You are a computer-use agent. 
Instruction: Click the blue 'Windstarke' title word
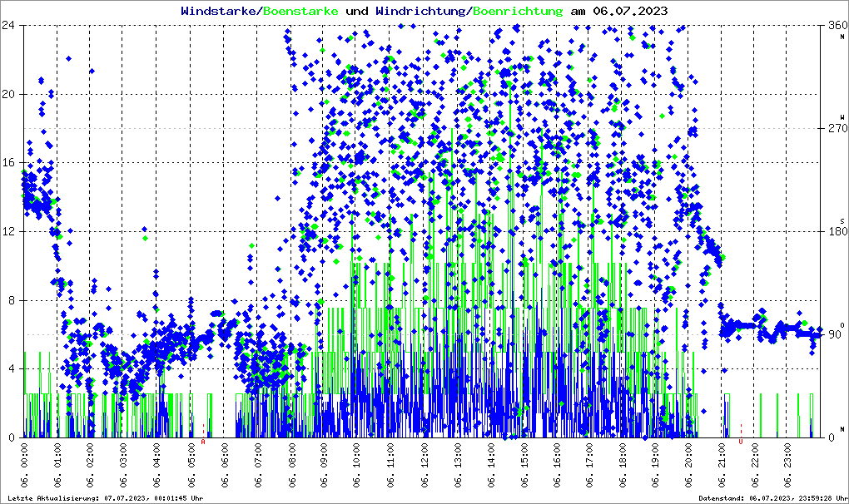[216, 11]
